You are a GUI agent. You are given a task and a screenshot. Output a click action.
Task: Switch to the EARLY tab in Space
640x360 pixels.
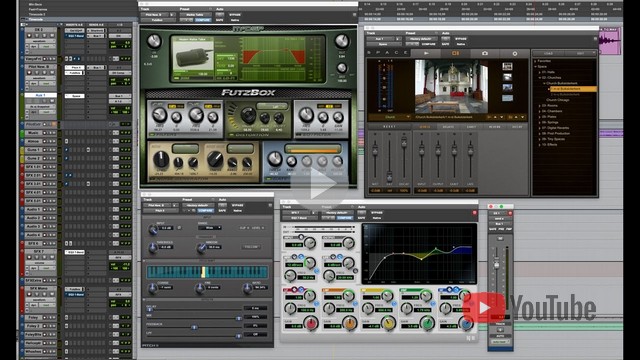pos(471,127)
